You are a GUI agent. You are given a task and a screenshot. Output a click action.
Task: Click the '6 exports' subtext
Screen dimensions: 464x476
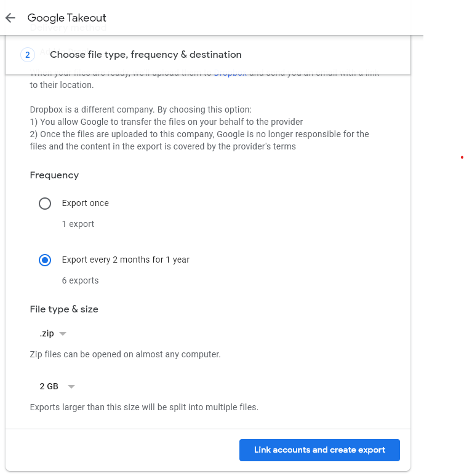pos(80,280)
